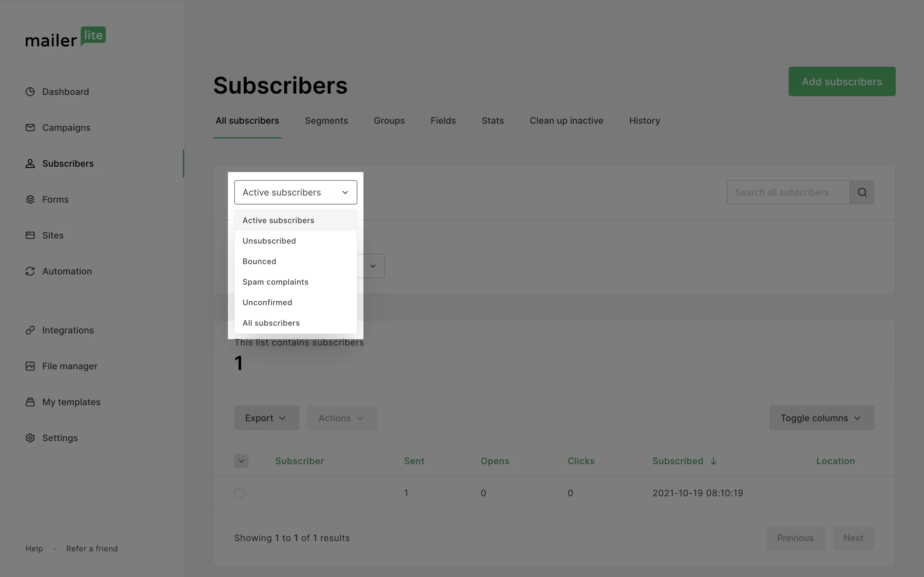Click the Campaigns envelope icon
The width and height of the screenshot is (924, 577).
[x=30, y=128]
